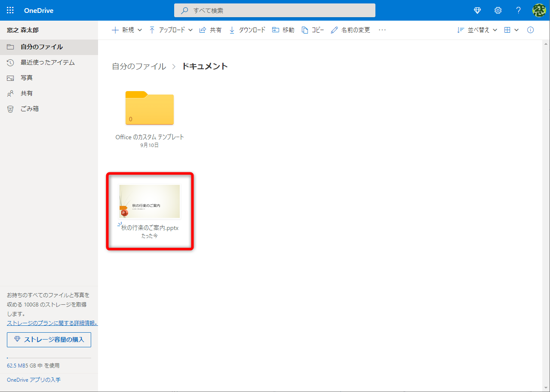Expand the アップロード (Upload) dropdown

(171, 30)
